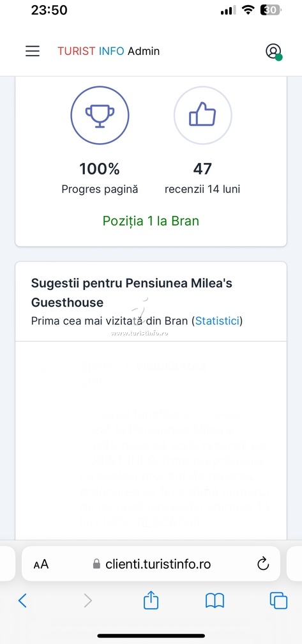Open the Safari share sheet

click(151, 600)
